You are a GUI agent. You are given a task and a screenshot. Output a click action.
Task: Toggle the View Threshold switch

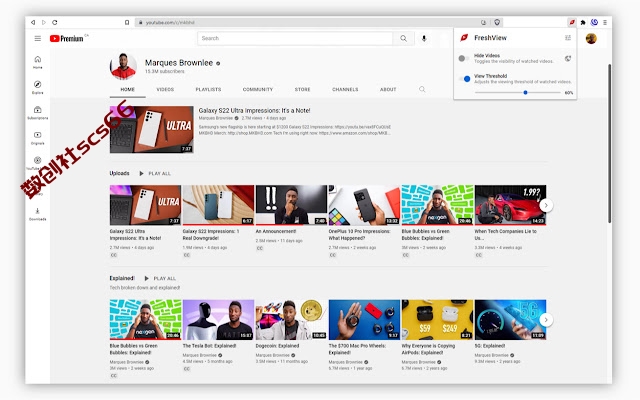465,79
